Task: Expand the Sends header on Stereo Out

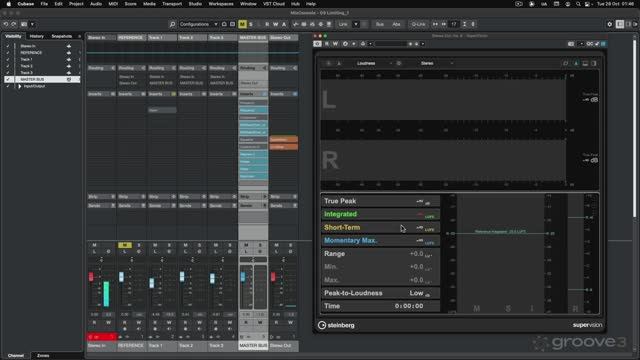Action: pyautogui.click(x=283, y=206)
